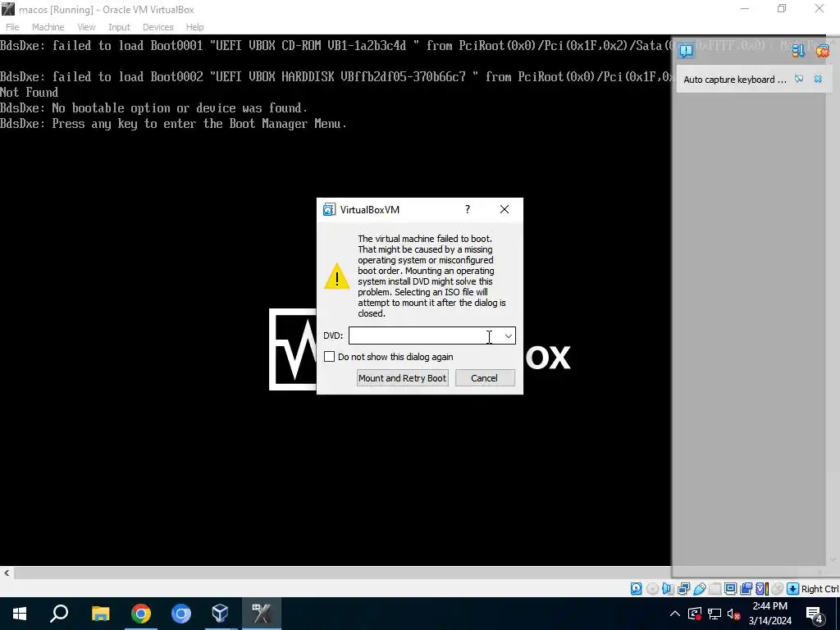Click Mount and Retry Boot button
Image resolution: width=840 pixels, height=630 pixels.
tap(402, 377)
